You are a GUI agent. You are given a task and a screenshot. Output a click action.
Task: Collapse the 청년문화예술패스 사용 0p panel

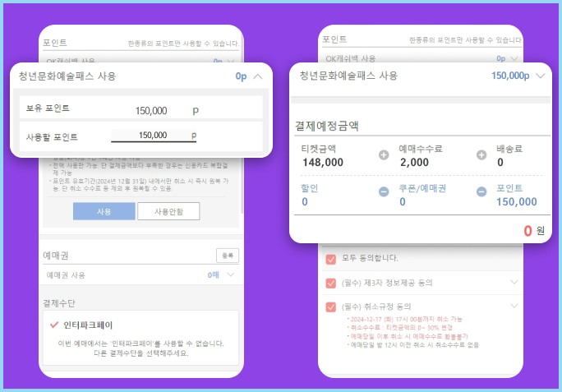258,76
